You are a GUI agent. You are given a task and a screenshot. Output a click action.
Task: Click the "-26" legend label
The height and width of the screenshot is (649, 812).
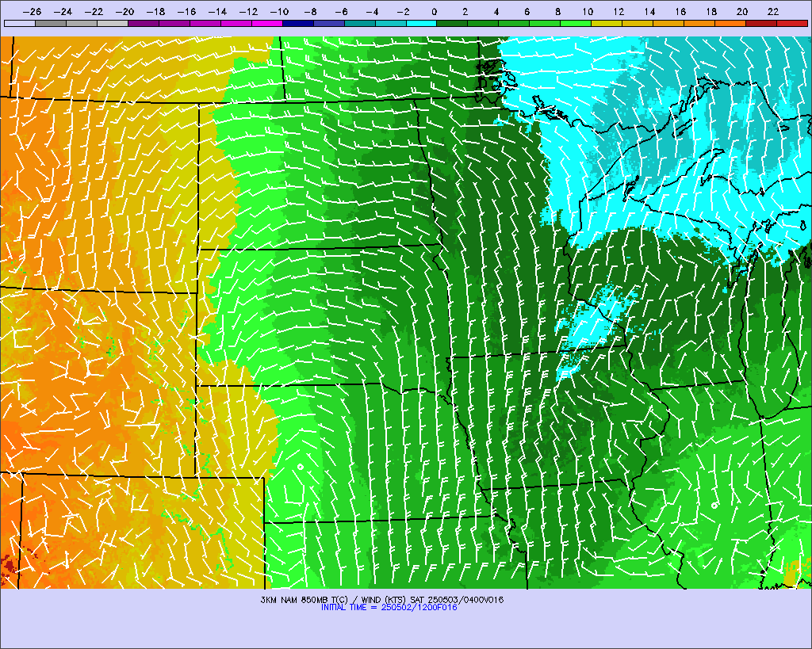click(32, 12)
